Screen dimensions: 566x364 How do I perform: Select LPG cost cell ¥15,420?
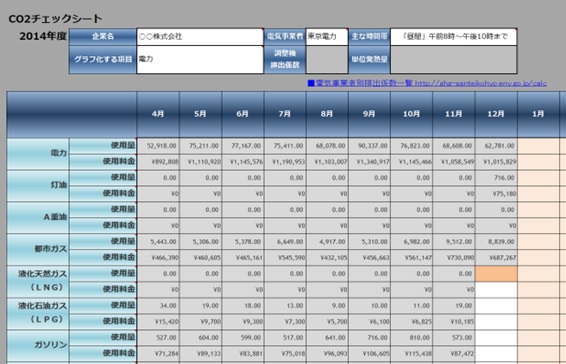pyautogui.click(x=158, y=321)
